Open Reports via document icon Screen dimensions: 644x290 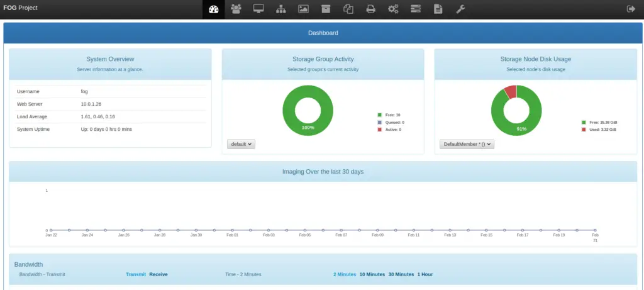click(438, 9)
